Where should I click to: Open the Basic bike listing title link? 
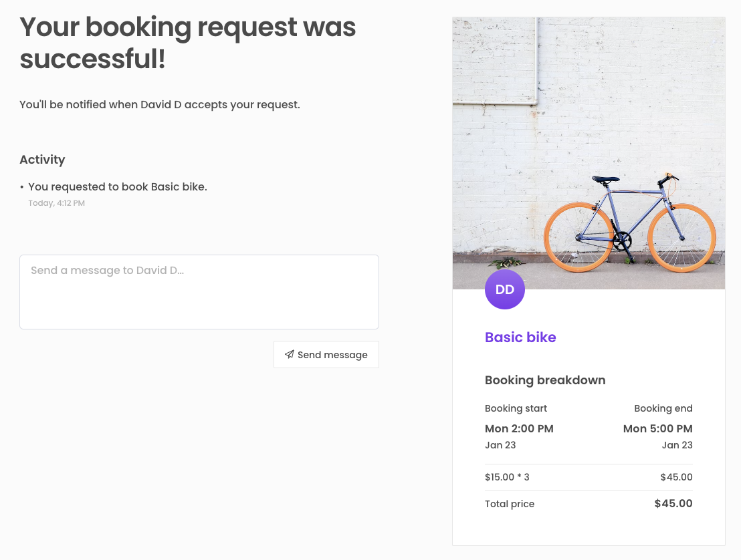click(520, 337)
